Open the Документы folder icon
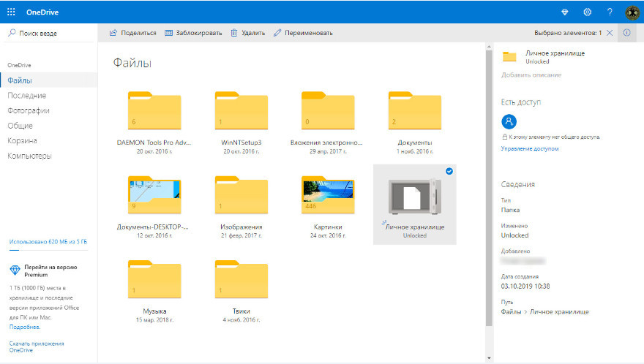 coord(415,110)
